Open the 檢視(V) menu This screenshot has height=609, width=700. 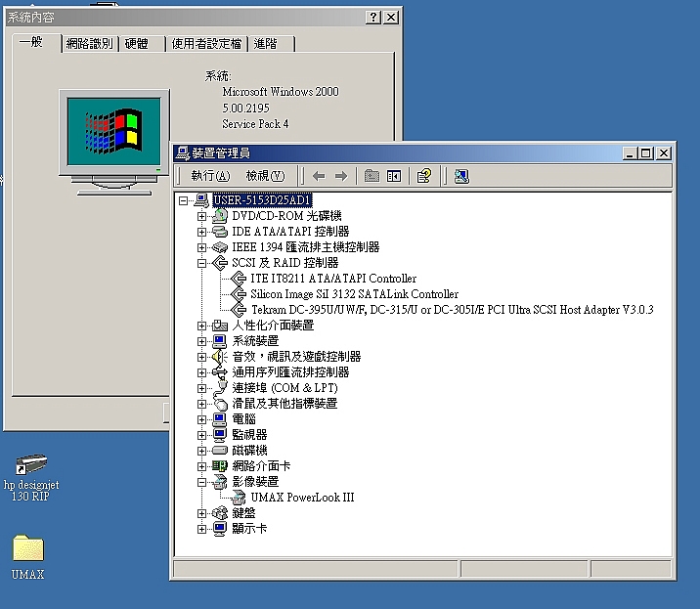click(265, 176)
